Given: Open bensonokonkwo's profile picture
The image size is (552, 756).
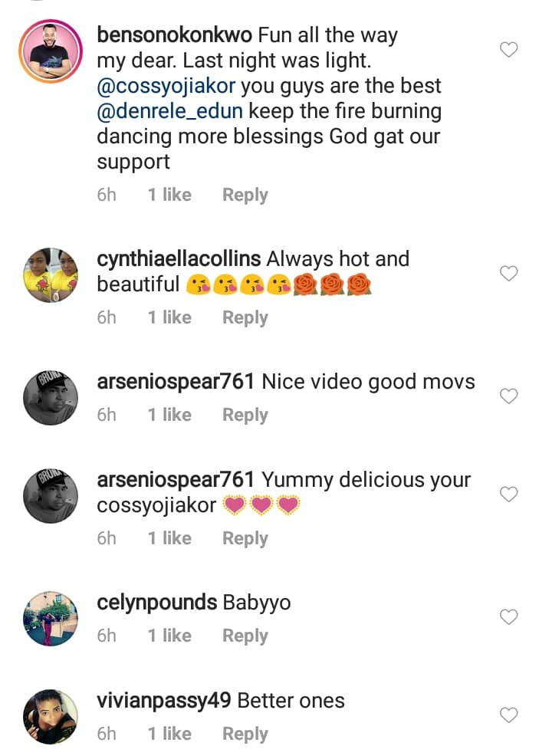Looking at the screenshot, I should point(51,52).
